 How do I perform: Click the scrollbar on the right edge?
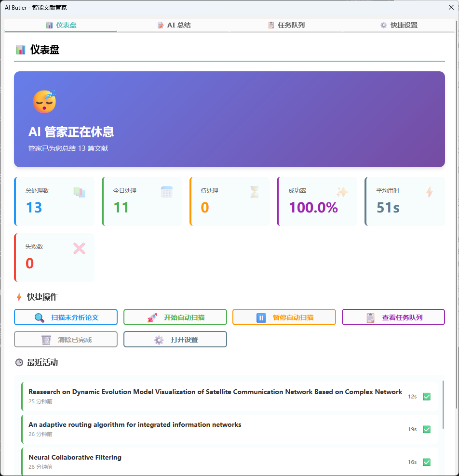[x=456, y=193]
